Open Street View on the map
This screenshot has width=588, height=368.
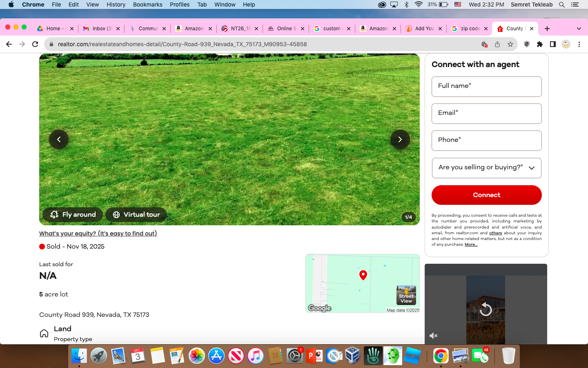(x=406, y=295)
